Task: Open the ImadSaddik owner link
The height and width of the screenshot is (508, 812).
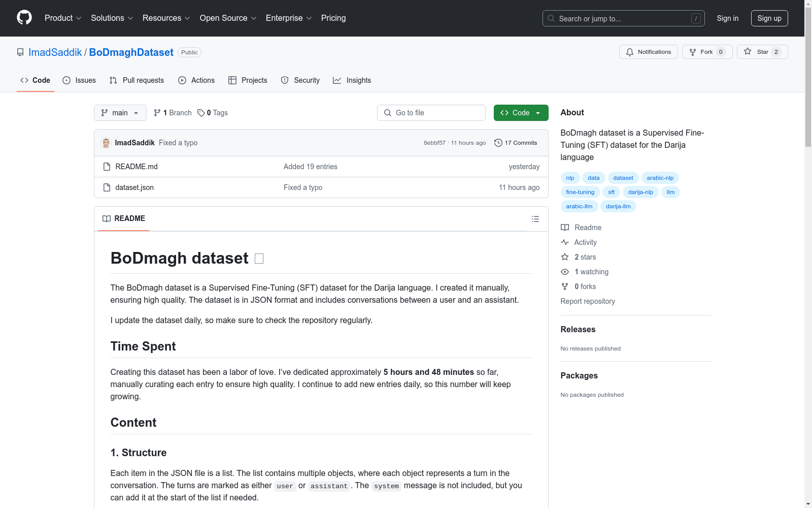Action: tap(55, 52)
